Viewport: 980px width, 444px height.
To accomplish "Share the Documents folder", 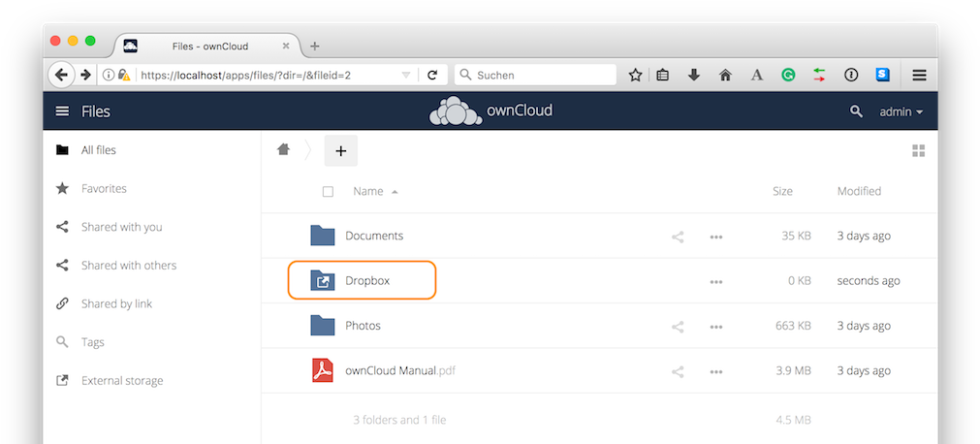I will point(678,237).
